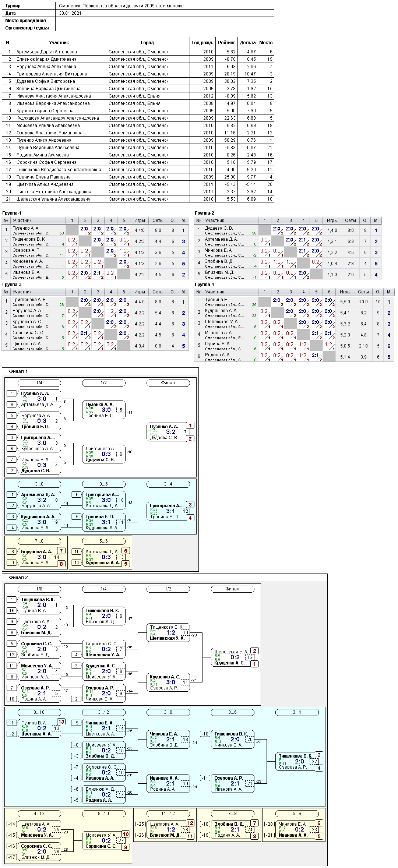
Task: Select the 'Год рожд.' column header
Action: pyautogui.click(x=202, y=43)
